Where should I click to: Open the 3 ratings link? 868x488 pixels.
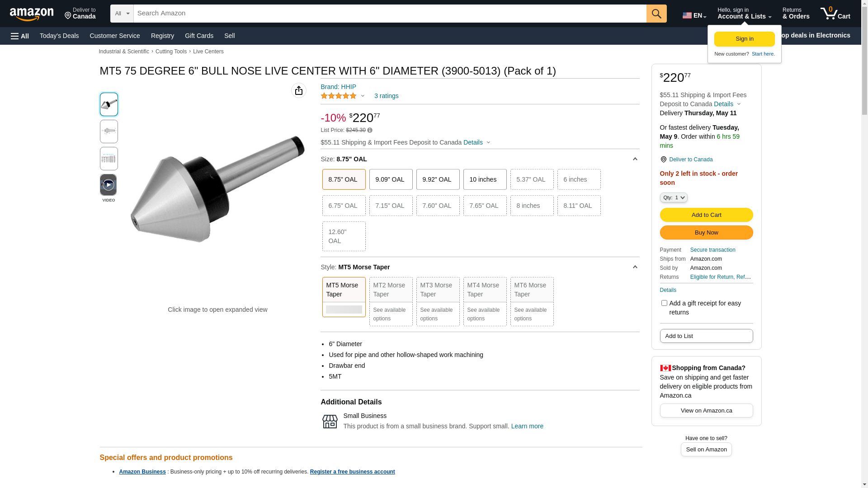coord(386,96)
